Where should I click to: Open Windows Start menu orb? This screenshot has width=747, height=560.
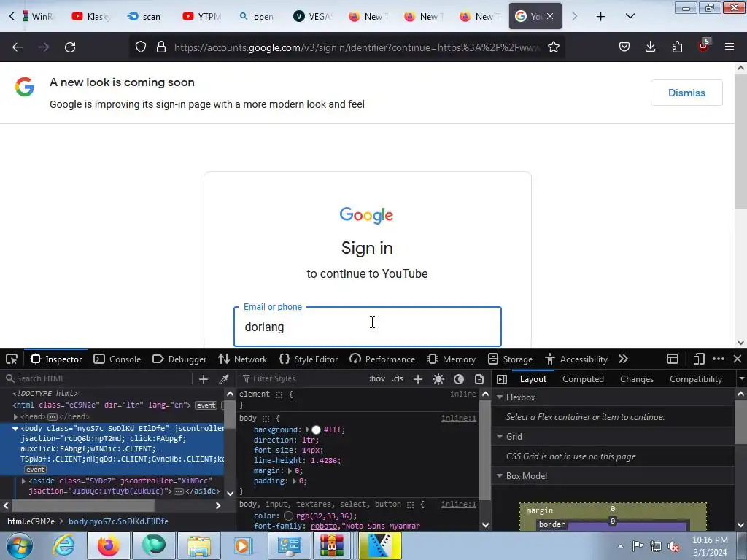tap(19, 545)
